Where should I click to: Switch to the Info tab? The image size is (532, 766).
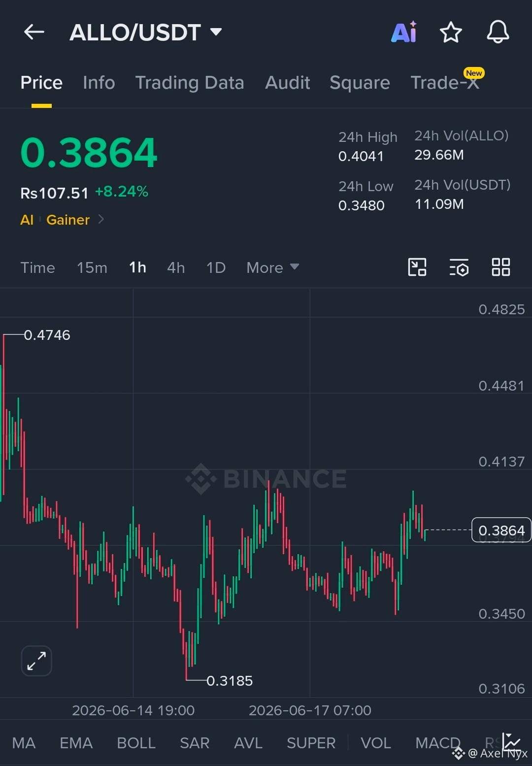(x=99, y=83)
